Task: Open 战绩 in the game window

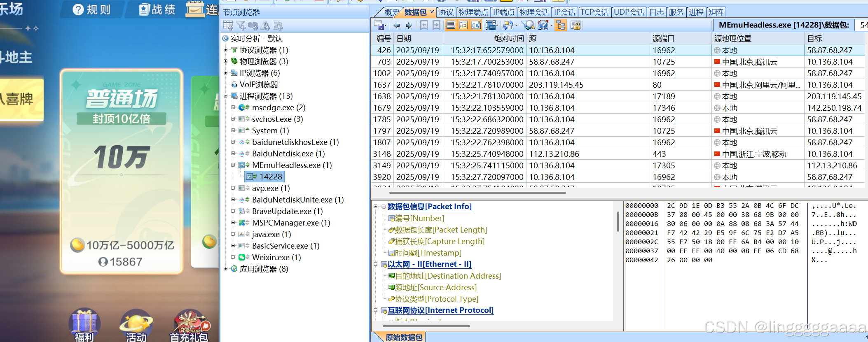Action: (x=157, y=9)
